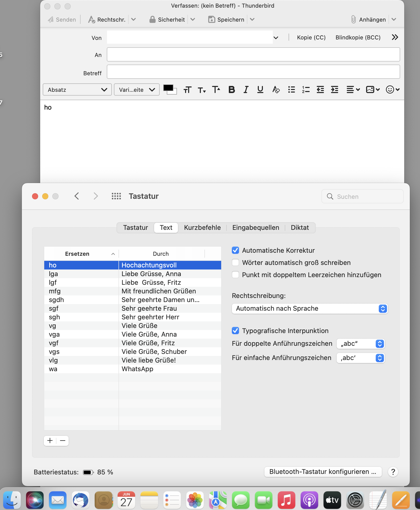Show all preferences grid icon
This screenshot has width=420, height=510.
[x=116, y=196]
